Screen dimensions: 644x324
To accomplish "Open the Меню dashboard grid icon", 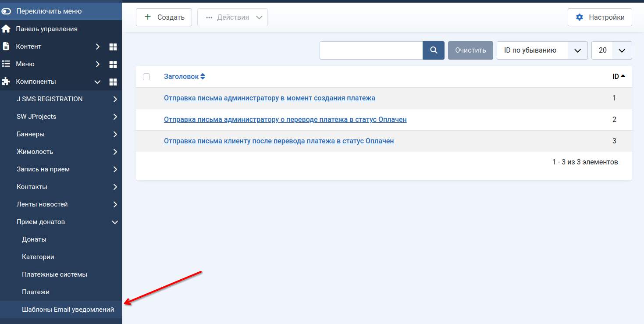I will click(113, 64).
